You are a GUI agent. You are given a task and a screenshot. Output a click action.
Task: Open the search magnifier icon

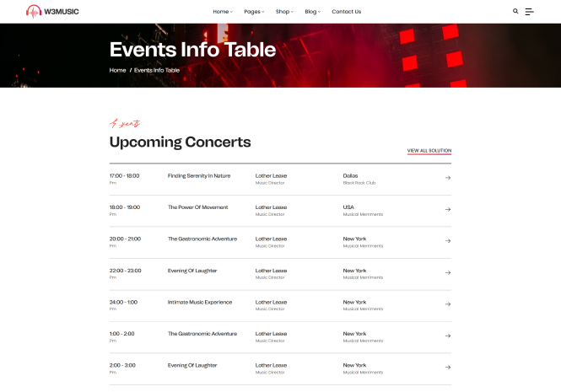515,12
